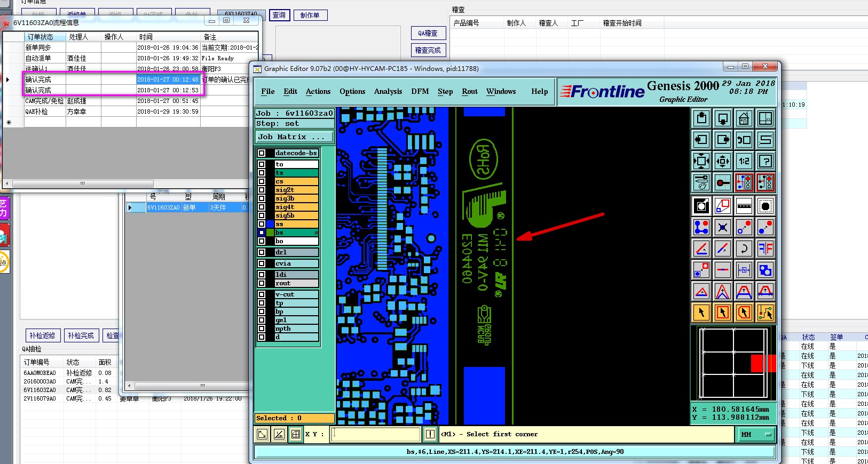Image resolution: width=868 pixels, height=464 pixels.
Task: Select the polygon area select arrow tool
Action: pos(744,313)
